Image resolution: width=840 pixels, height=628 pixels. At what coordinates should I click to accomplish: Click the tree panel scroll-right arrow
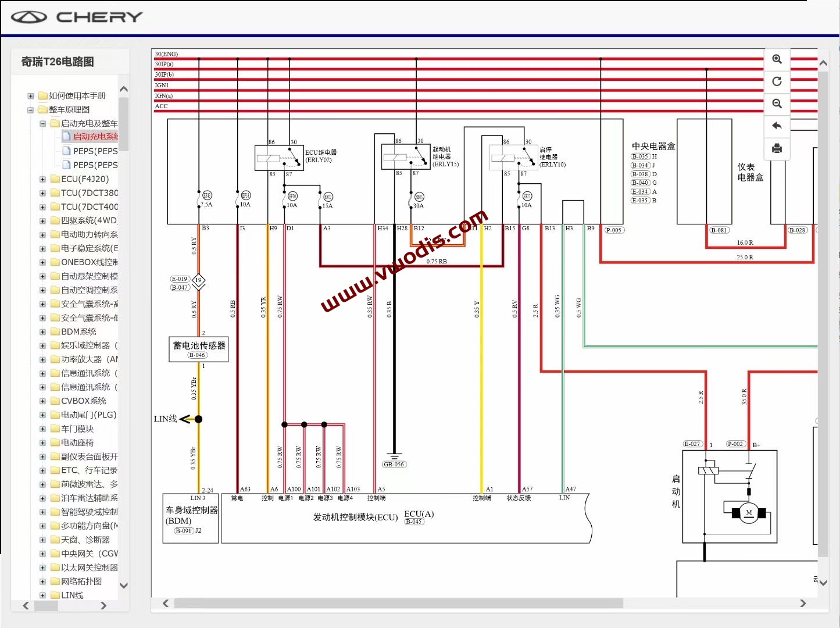pos(103,606)
